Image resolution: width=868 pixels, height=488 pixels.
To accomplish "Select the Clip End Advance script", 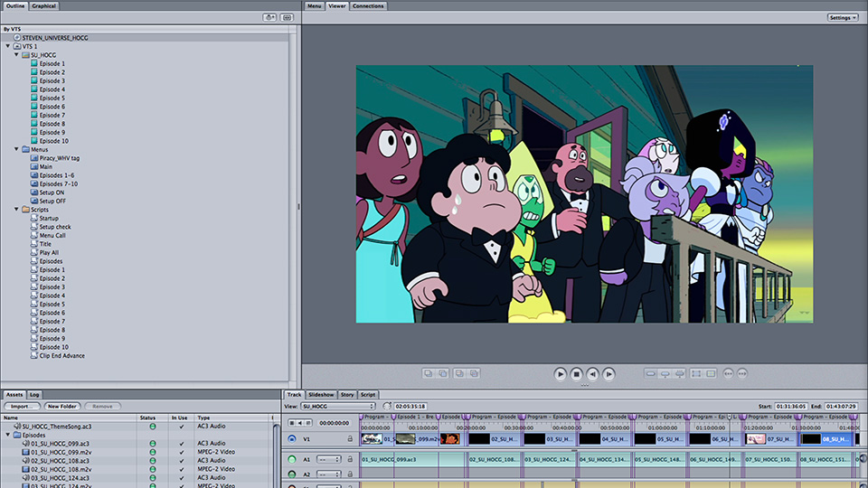I will click(62, 356).
